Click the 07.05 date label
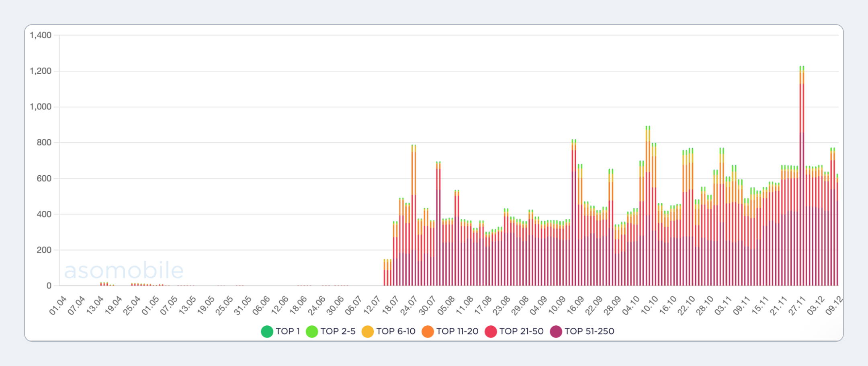This screenshot has width=868, height=366. [169, 306]
